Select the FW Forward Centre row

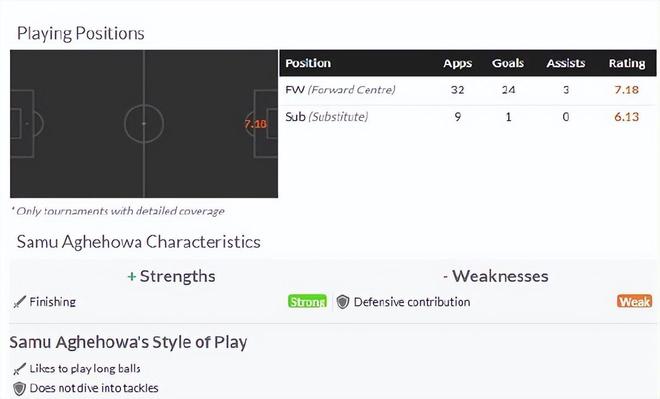click(x=468, y=90)
